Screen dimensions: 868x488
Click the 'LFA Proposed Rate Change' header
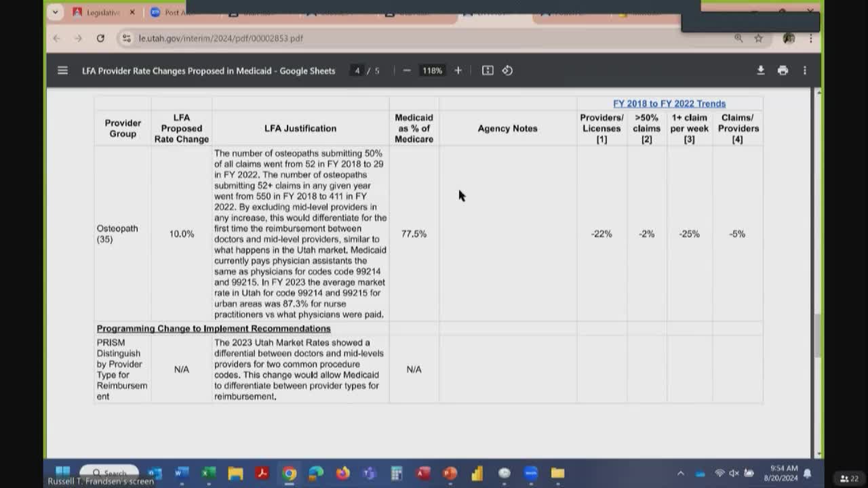point(182,128)
